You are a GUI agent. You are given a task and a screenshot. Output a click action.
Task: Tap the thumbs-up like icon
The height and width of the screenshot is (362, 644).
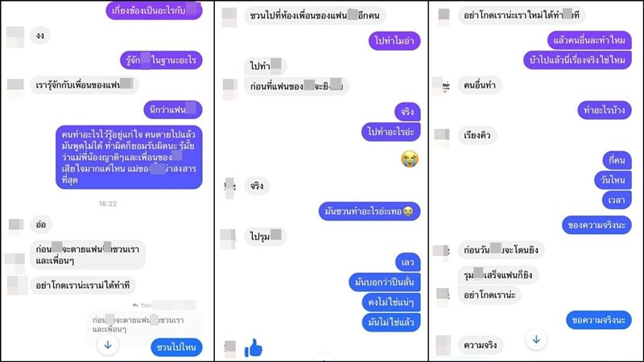point(254,348)
